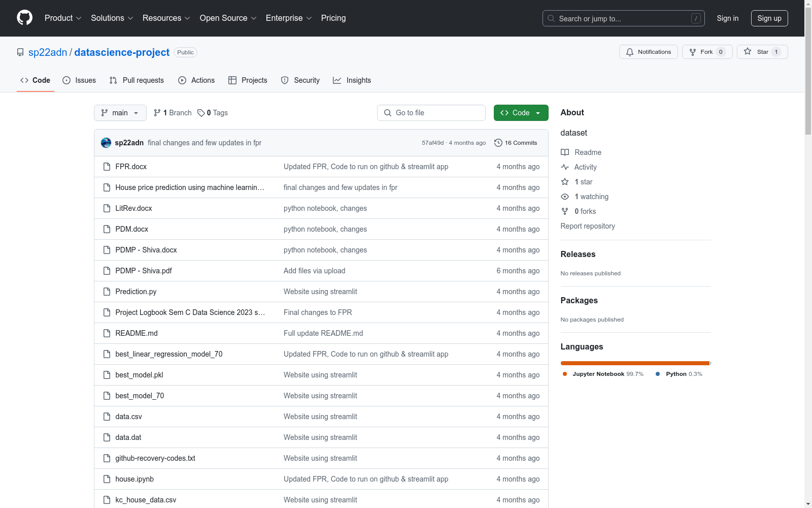Image resolution: width=812 pixels, height=508 pixels.
Task: View the 16 Commits history
Action: (516, 143)
